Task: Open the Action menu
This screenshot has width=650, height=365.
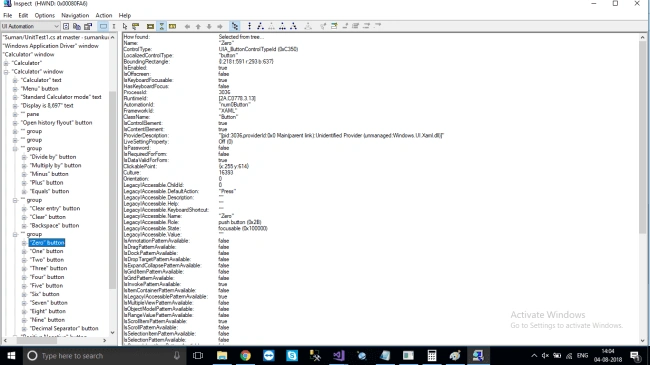Action: click(104, 15)
